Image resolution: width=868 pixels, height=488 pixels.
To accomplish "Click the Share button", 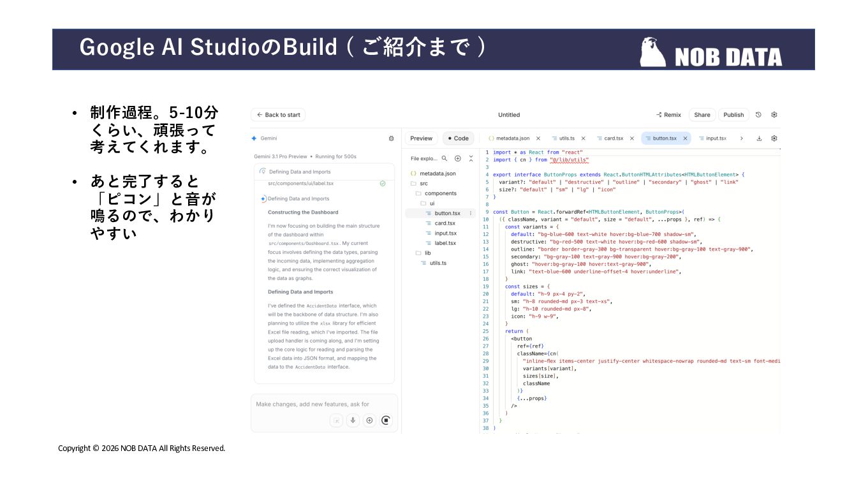I will 702,115.
